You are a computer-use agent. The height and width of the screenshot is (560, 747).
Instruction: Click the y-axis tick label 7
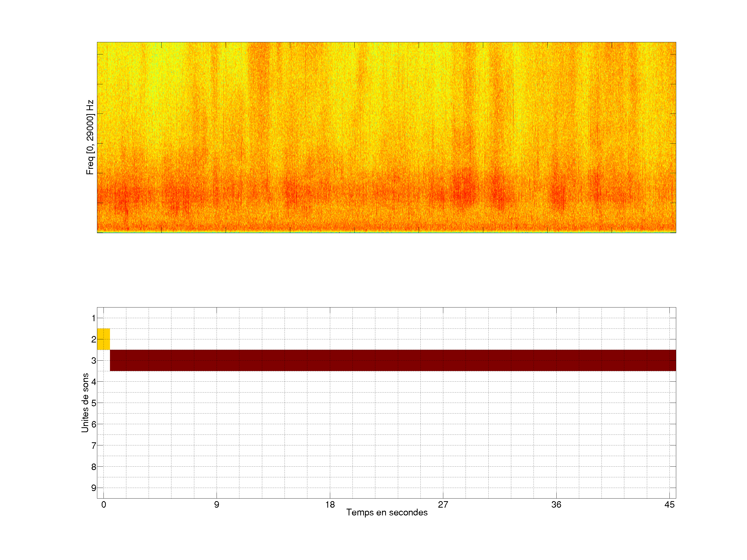(x=94, y=446)
